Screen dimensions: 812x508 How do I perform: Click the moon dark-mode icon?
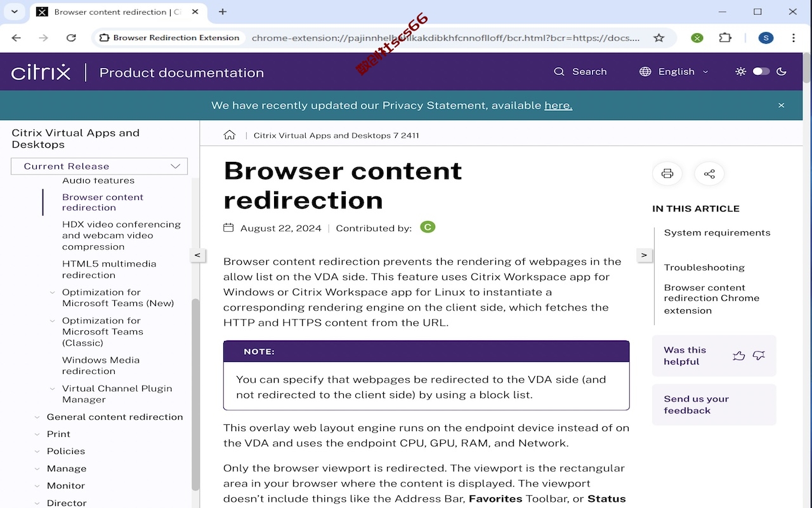(782, 72)
